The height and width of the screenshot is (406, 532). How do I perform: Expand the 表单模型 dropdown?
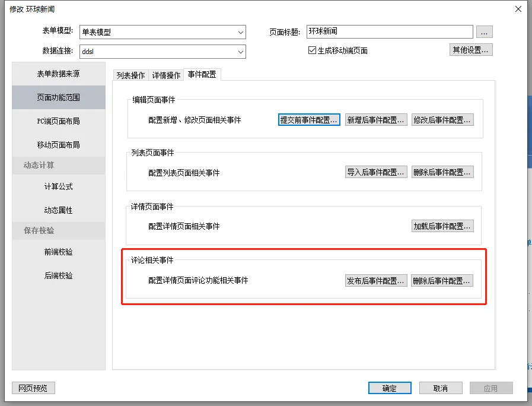coord(240,32)
